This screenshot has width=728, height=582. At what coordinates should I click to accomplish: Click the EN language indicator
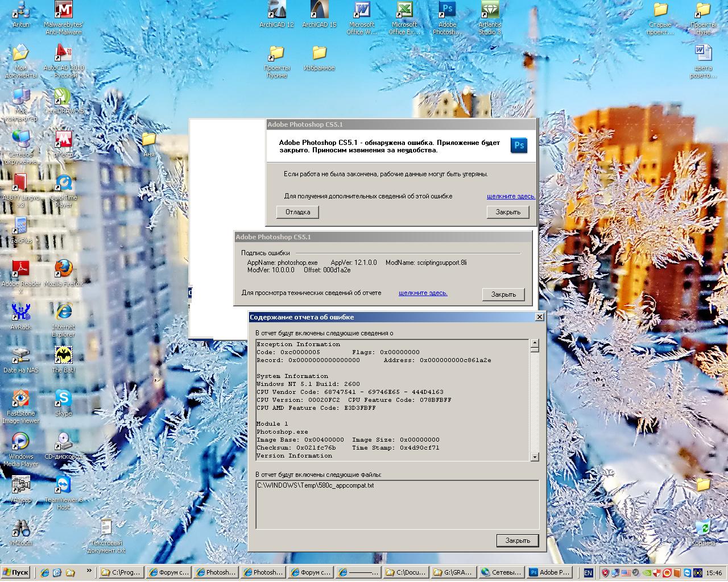pyautogui.click(x=588, y=573)
